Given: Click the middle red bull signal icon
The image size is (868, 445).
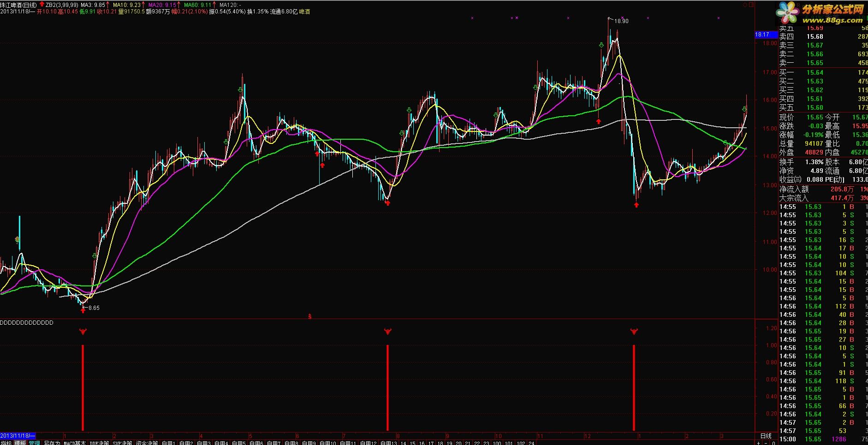Looking at the screenshot, I should point(387,331).
